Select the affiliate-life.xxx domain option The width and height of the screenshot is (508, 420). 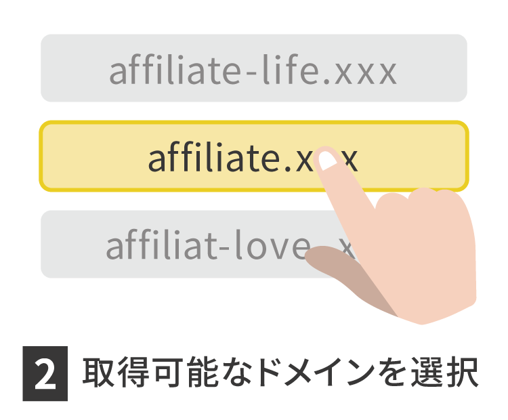tap(254, 68)
